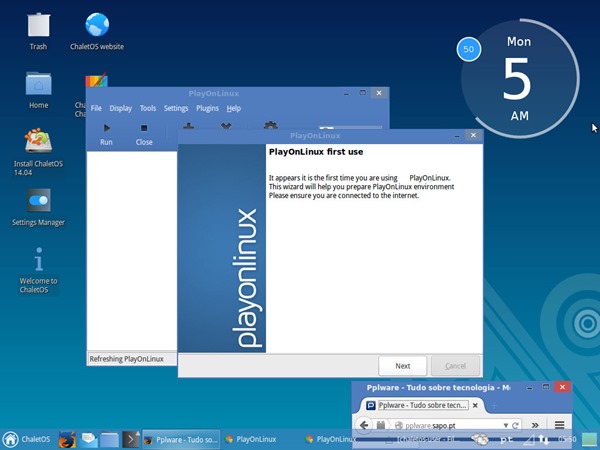Click the 'PlayOnLinux first use' heading
This screenshot has height=450, width=600.
click(316, 152)
